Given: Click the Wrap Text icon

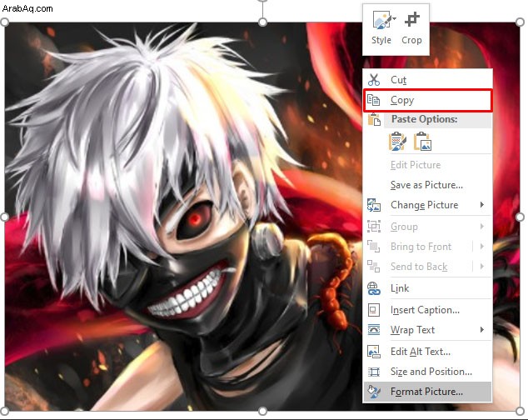Looking at the screenshot, I should pos(374,330).
